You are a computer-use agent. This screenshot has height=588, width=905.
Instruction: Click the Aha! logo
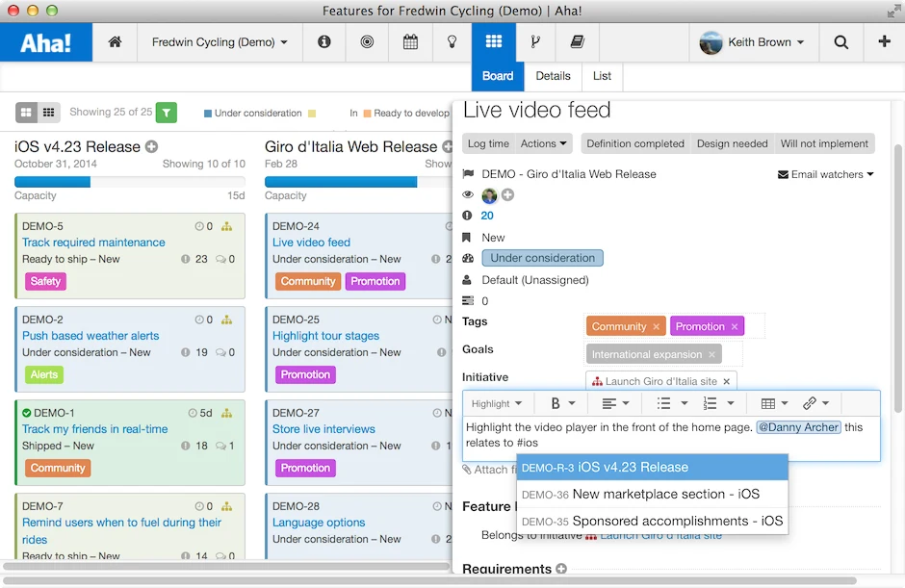[x=45, y=42]
